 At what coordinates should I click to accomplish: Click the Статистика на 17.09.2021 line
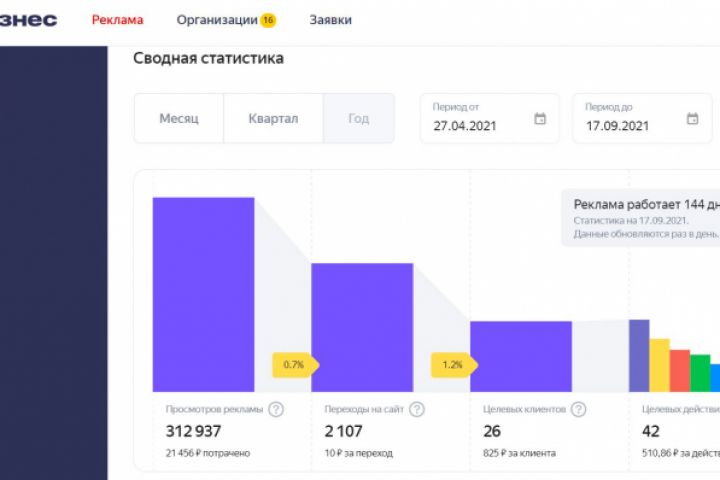click(631, 220)
